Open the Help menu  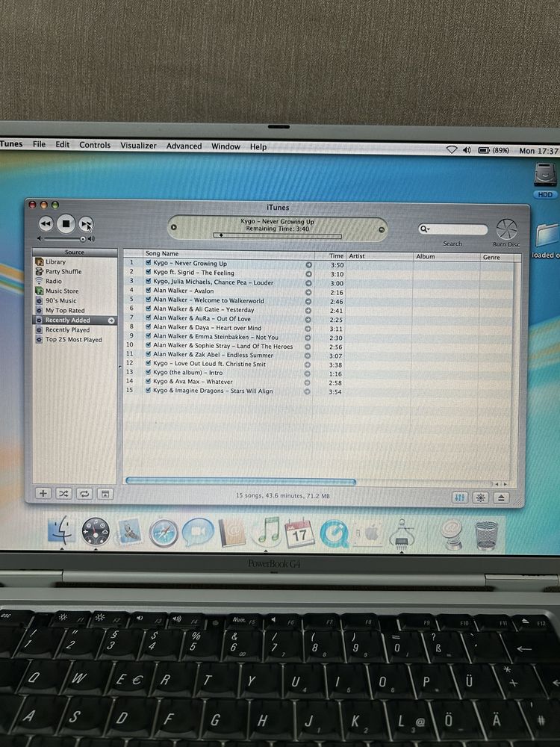pyautogui.click(x=258, y=146)
